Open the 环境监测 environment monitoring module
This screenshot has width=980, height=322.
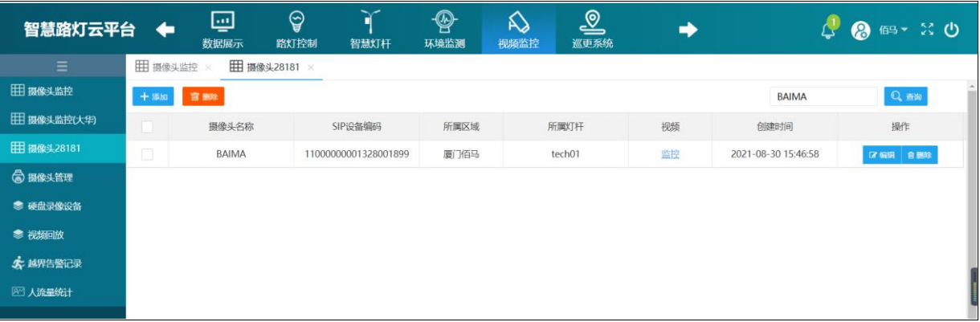click(x=444, y=29)
